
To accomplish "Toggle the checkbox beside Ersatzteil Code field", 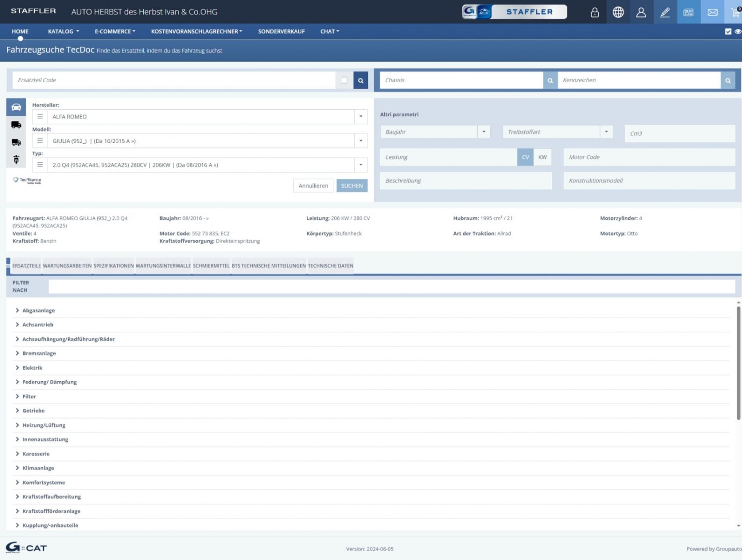I will coord(344,80).
